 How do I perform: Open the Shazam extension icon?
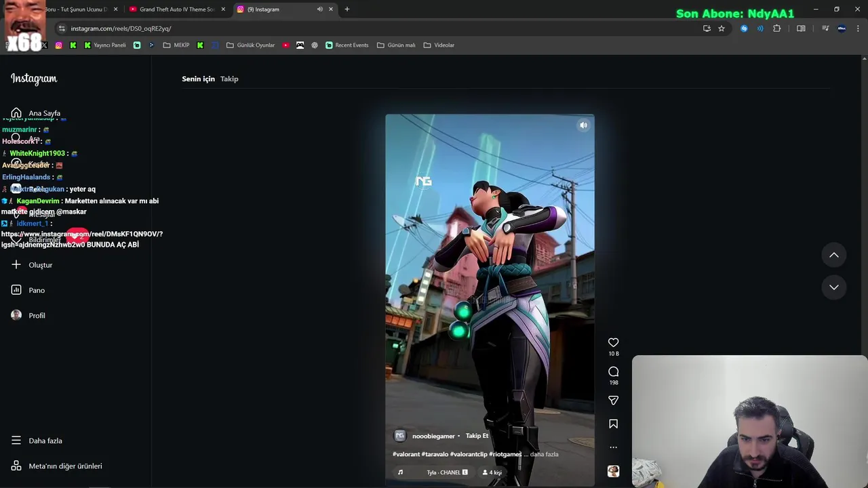(x=744, y=28)
